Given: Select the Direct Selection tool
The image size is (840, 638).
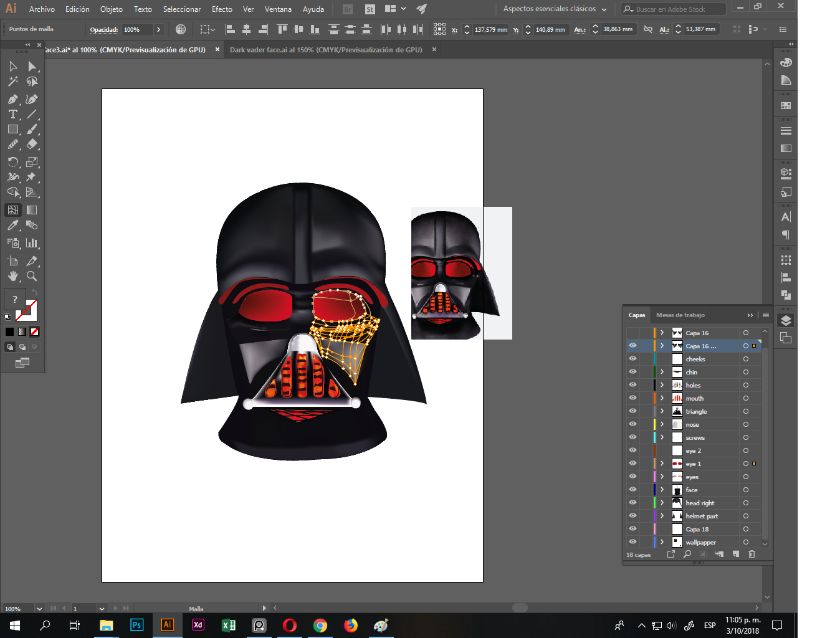Looking at the screenshot, I should click(32, 67).
